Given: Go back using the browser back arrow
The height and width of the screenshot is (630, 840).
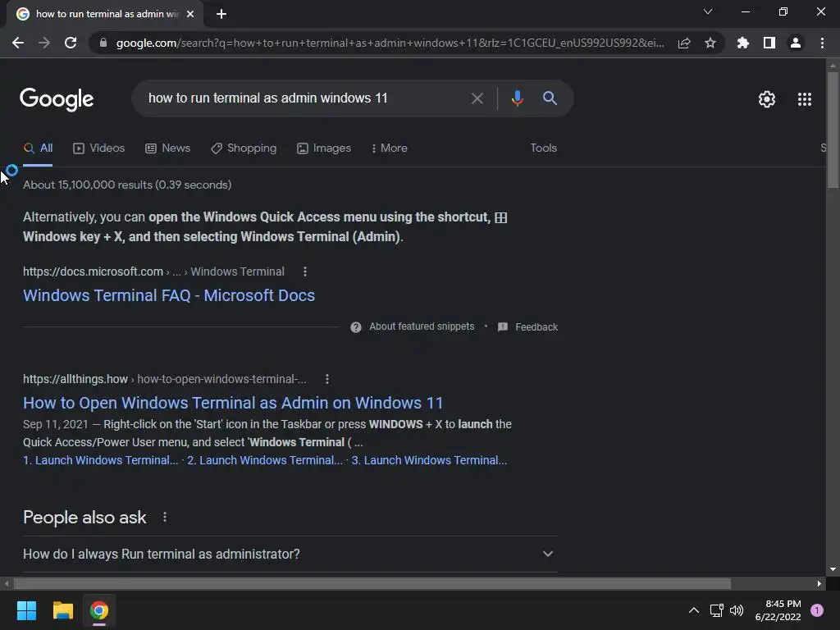Looking at the screenshot, I should tap(18, 43).
